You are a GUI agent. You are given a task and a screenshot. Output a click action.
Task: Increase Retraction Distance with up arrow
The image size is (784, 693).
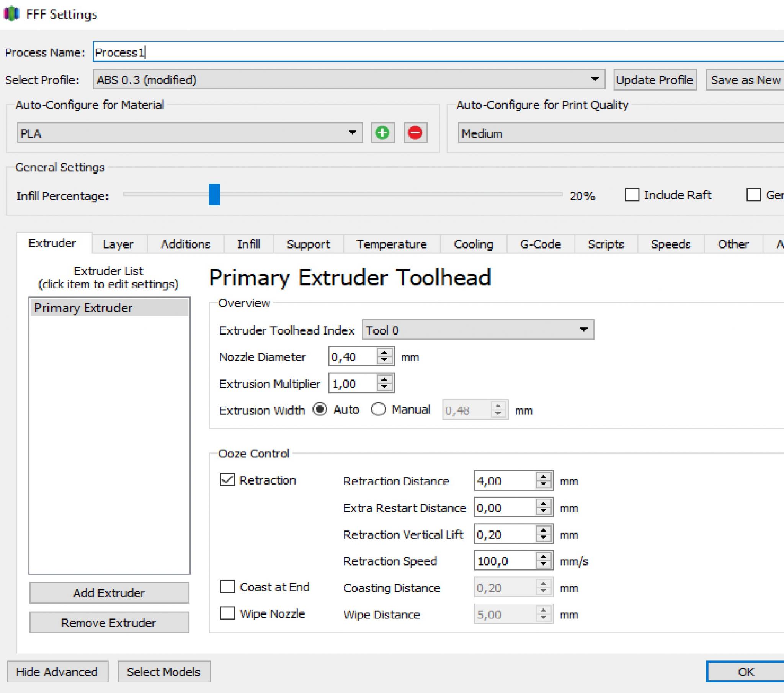pyautogui.click(x=543, y=477)
